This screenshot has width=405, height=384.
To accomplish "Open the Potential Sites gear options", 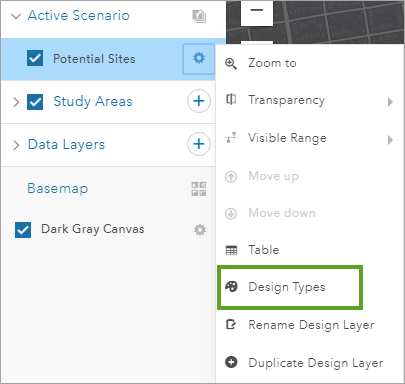I will coord(199,58).
